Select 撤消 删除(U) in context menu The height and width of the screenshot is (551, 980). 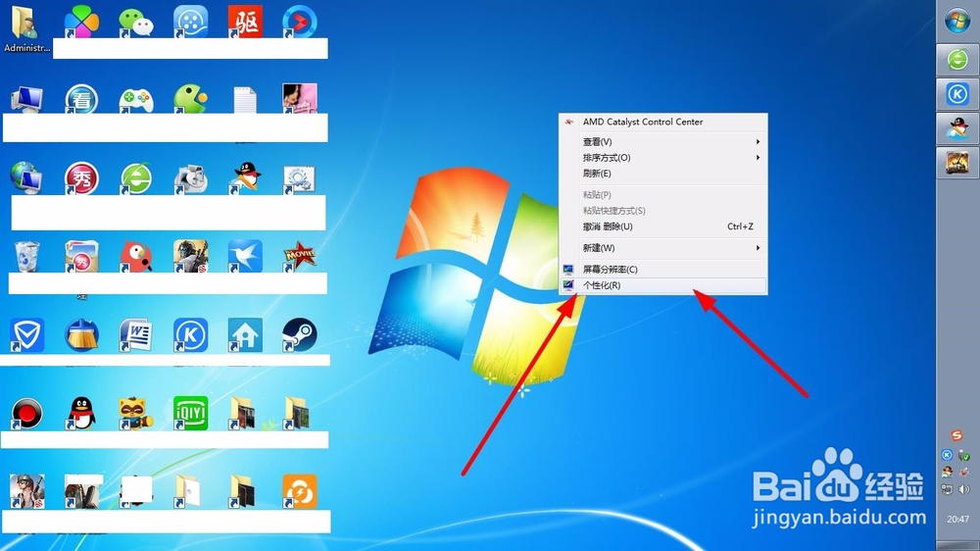coord(663,226)
